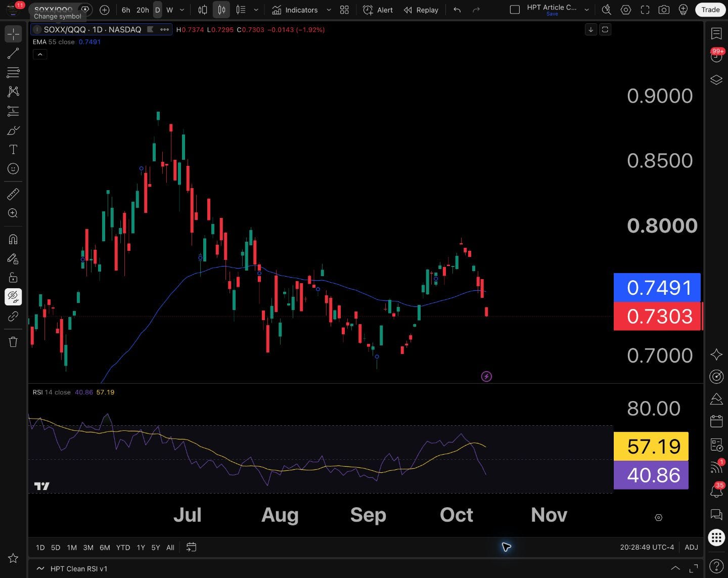Enter fullscreen mode
Image resolution: width=728 pixels, height=578 pixels.
(645, 10)
